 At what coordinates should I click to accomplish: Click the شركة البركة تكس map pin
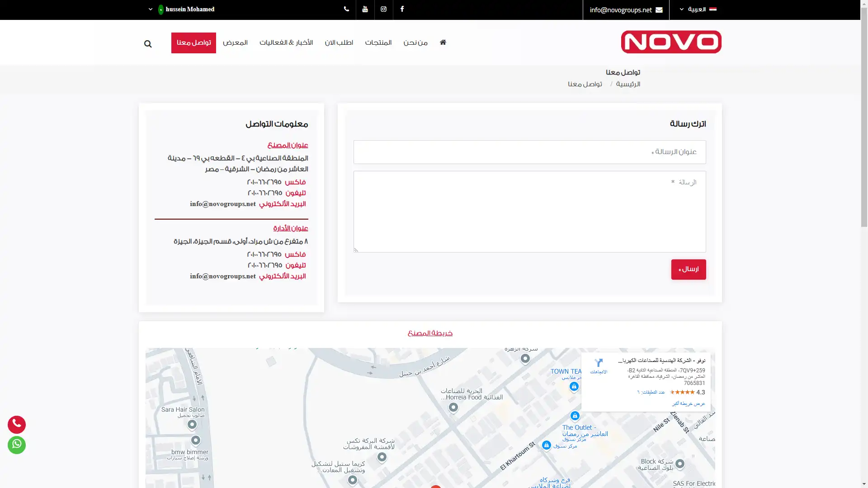pos(382,457)
